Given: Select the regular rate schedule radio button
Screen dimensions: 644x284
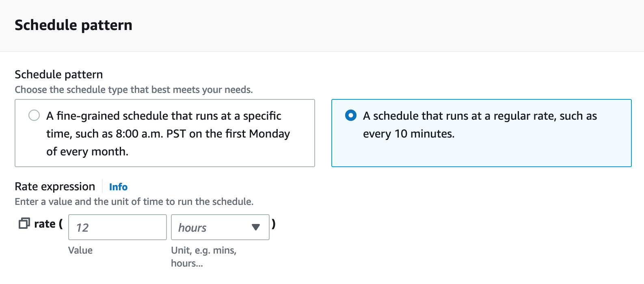Looking at the screenshot, I should click(351, 116).
